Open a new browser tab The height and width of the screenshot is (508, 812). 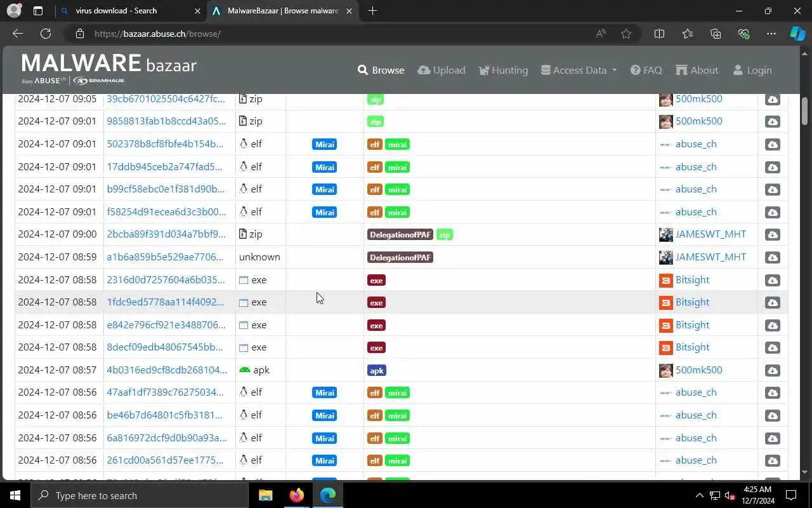[372, 11]
